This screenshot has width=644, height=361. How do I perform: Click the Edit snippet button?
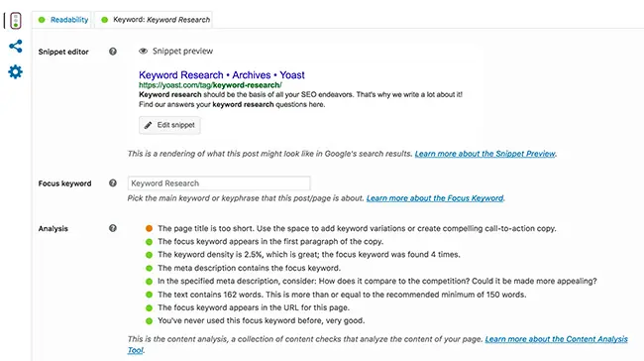click(169, 125)
